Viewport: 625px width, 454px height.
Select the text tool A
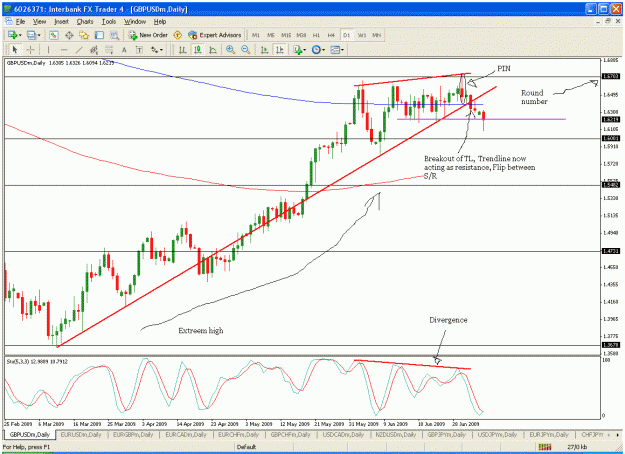coord(124,50)
